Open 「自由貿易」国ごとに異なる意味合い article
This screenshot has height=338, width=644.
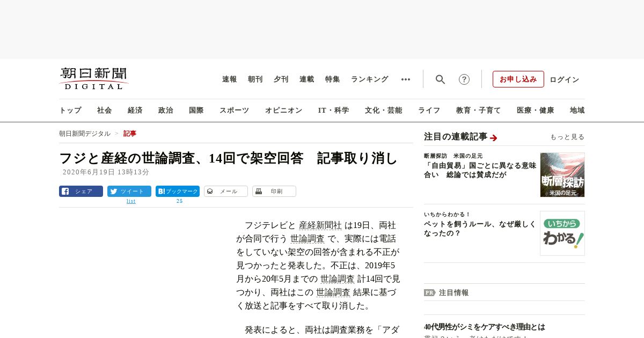pos(480,170)
